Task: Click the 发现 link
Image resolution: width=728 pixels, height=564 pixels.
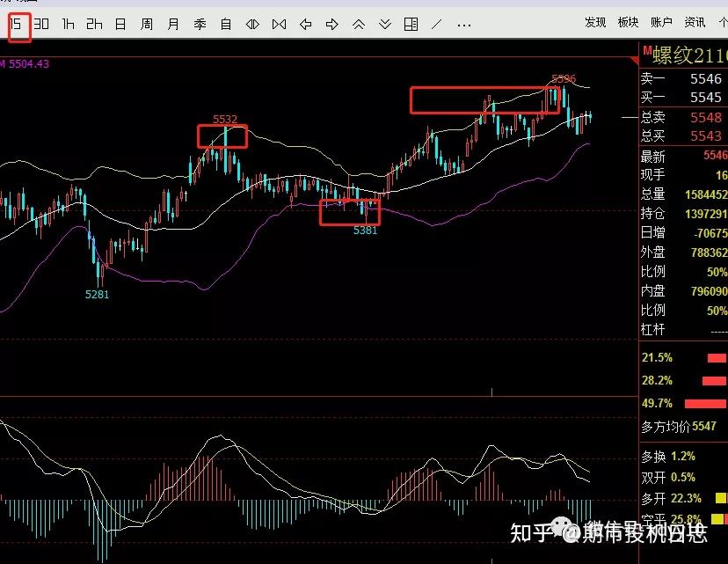Action: point(593,22)
